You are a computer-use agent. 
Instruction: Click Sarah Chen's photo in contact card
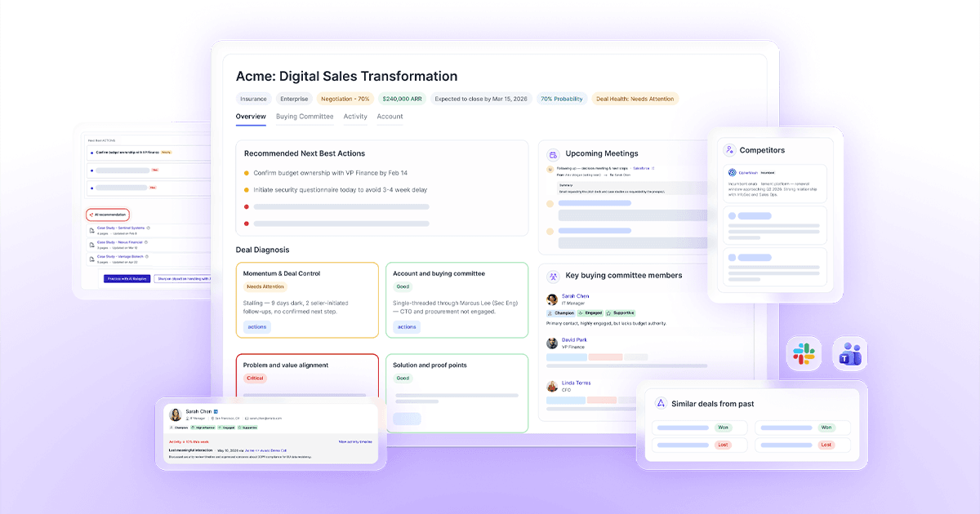tap(176, 414)
